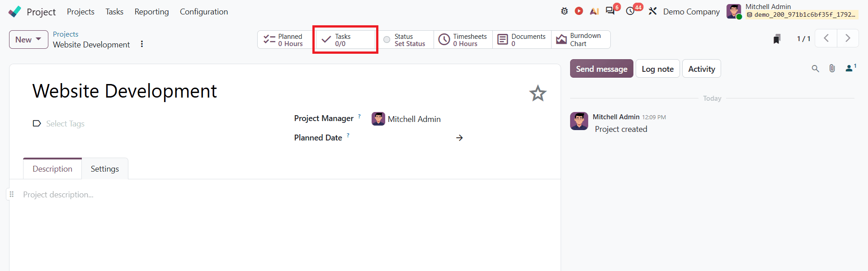Attach files with paperclip icon

pyautogui.click(x=832, y=69)
